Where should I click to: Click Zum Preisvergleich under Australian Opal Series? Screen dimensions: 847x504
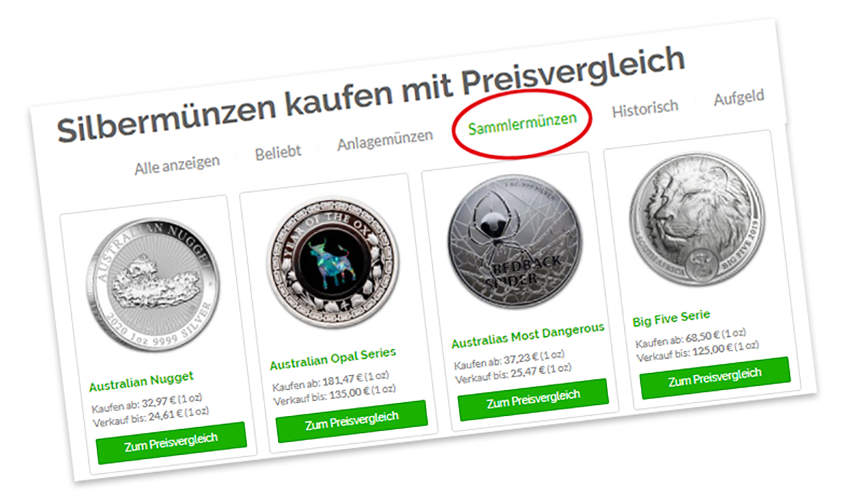click(x=351, y=421)
